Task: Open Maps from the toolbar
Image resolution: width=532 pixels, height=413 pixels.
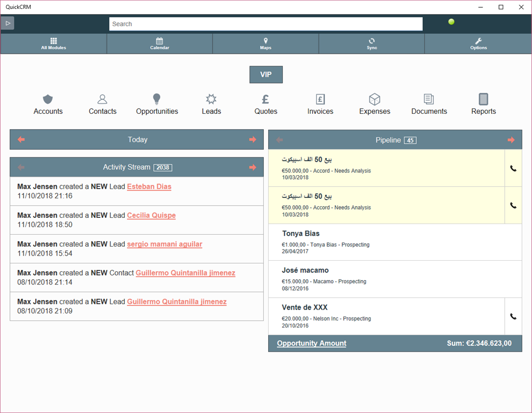Action: tap(265, 43)
